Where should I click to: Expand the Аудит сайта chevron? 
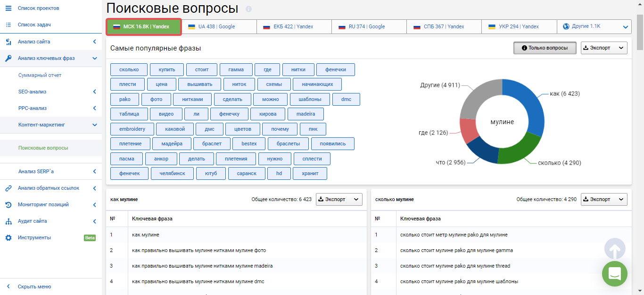coord(94,221)
